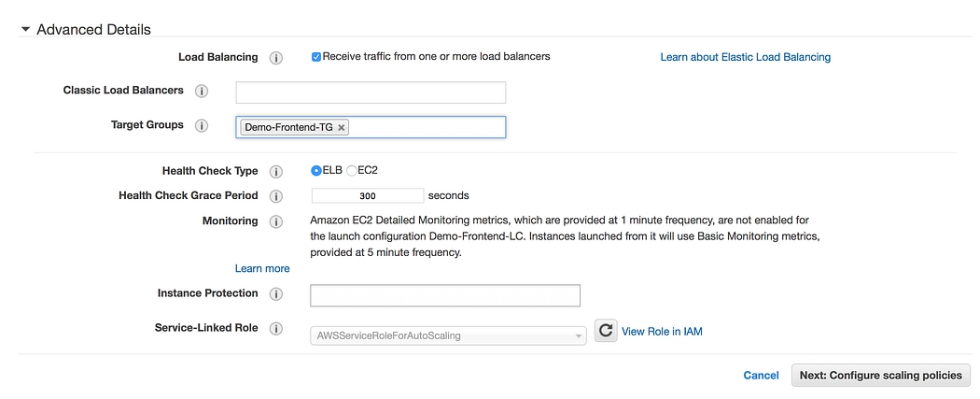Screen dimensions: 980x399
Task: Click the Health Check Grace Period field
Action: click(x=368, y=196)
